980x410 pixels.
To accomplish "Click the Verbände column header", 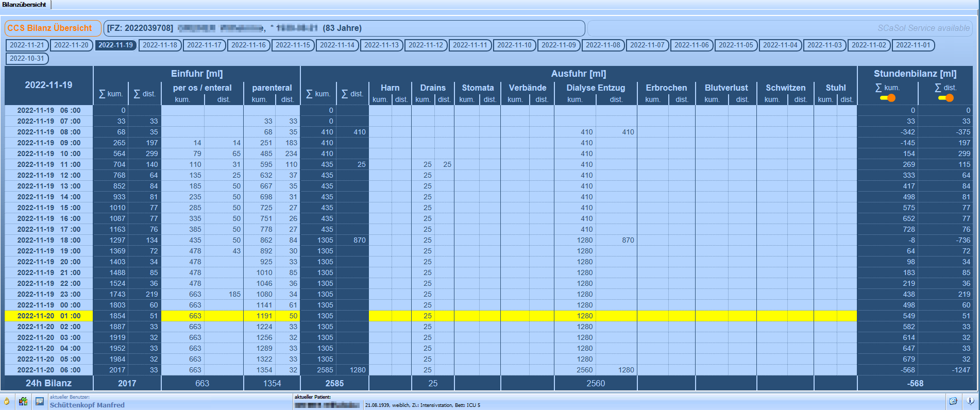I will coord(528,88).
